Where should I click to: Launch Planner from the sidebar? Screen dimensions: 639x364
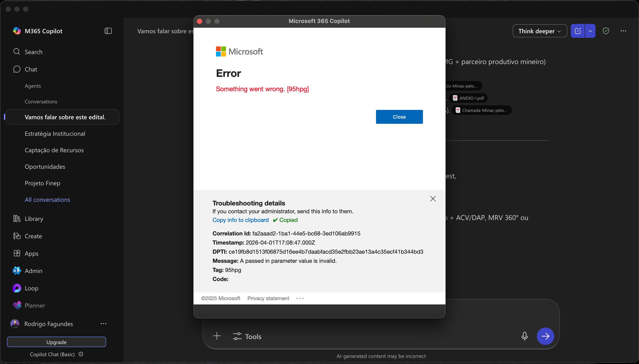click(35, 305)
